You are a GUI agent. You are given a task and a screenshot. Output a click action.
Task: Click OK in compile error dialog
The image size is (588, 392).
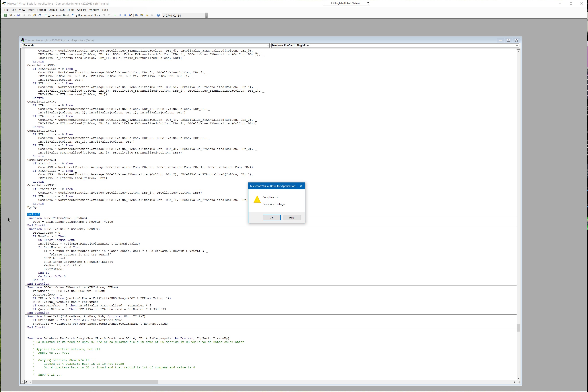(271, 218)
